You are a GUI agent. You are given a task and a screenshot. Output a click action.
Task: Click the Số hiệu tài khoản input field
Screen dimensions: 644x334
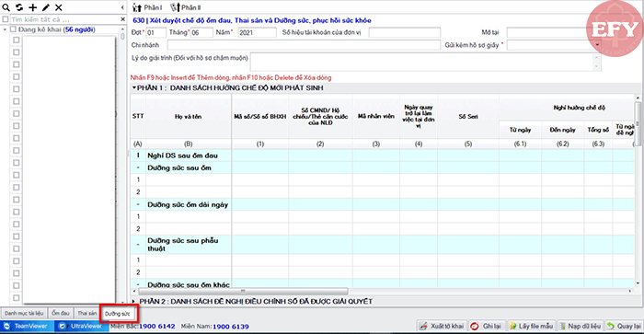405,32
